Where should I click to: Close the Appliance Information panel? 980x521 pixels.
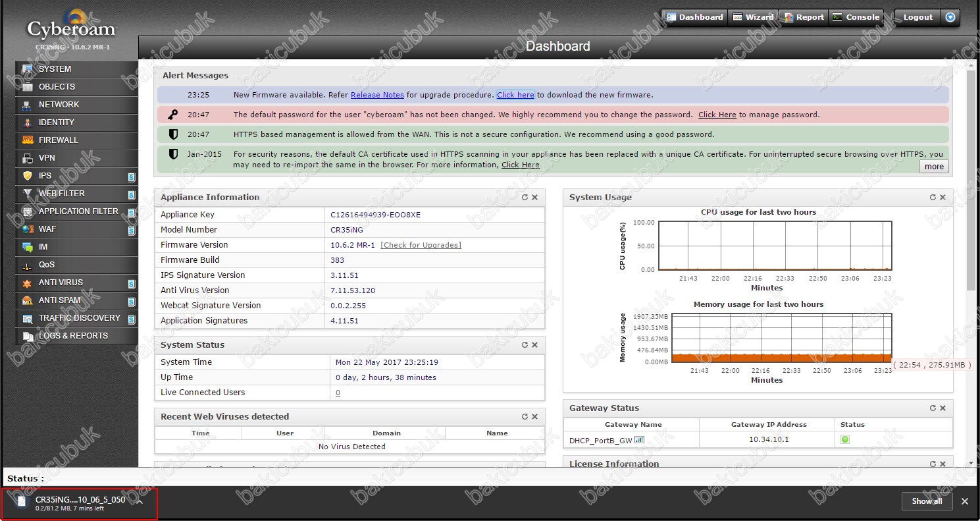534,197
